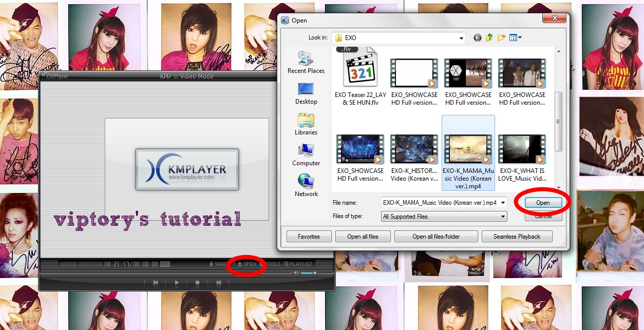
Task: Click the Open button in dialog
Action: click(543, 203)
